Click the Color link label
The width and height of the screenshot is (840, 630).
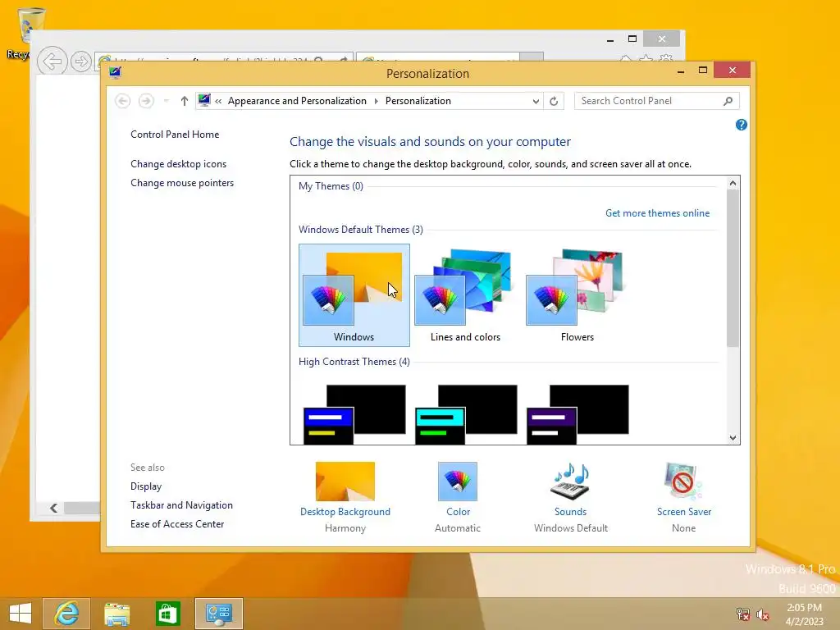[458, 512]
